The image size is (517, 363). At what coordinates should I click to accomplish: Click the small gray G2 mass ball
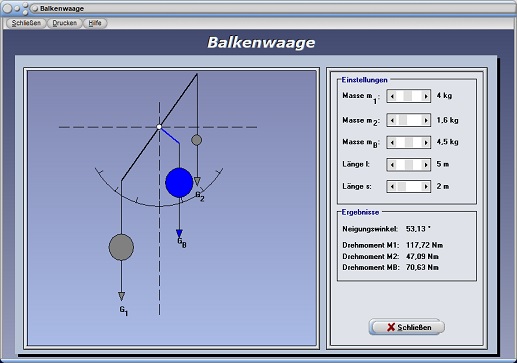pyautogui.click(x=196, y=140)
